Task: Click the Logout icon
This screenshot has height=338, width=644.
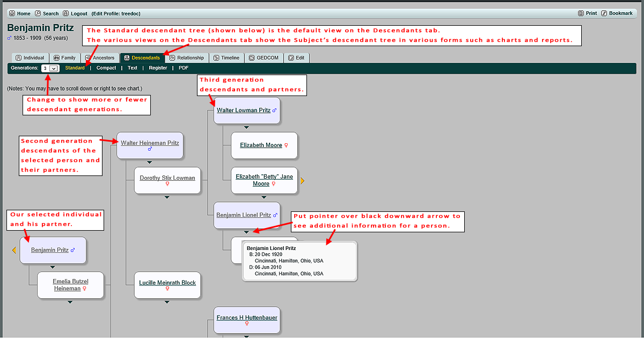Action: click(66, 13)
